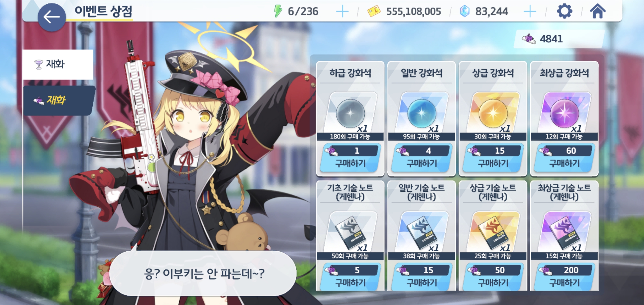
Task: Buy 최상급 강화석 for 60 currency
Action: click(564, 158)
